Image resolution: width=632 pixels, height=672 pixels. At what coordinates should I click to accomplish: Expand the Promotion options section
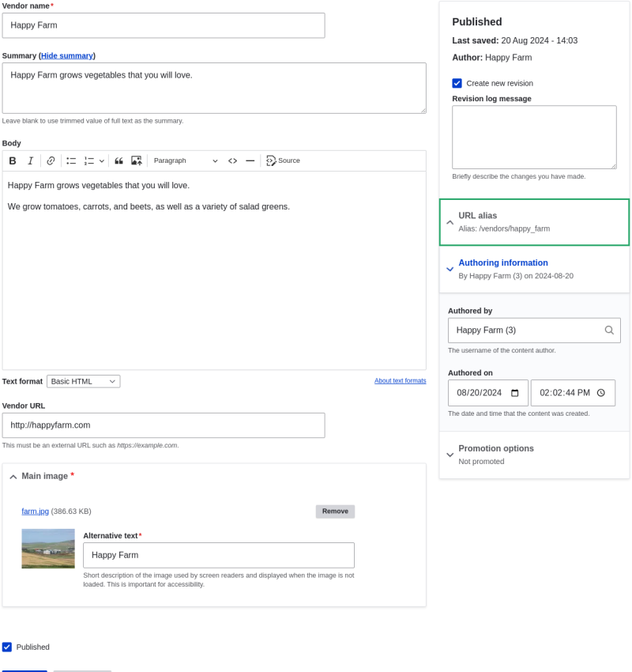[x=534, y=455]
